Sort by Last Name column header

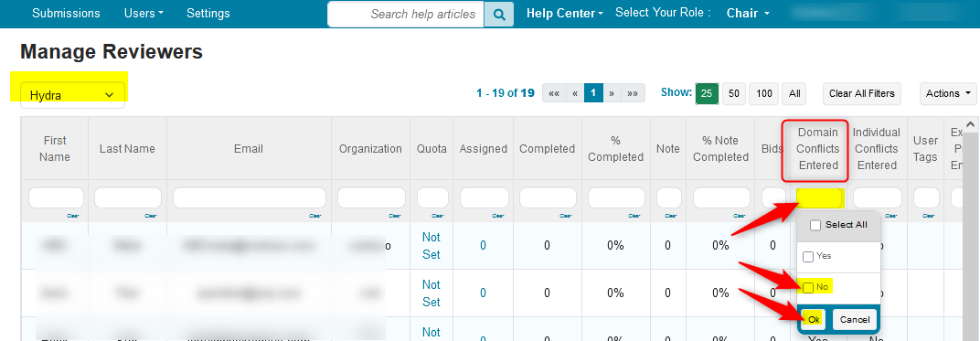point(127,149)
